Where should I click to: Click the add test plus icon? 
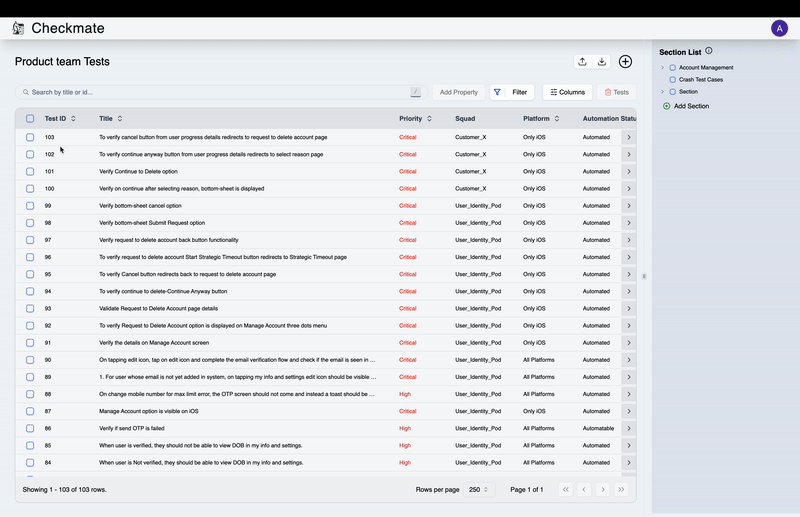(625, 62)
